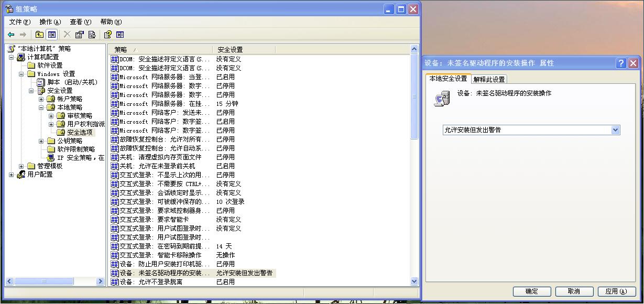
Task: Click the 确定 button
Action: (x=531, y=291)
